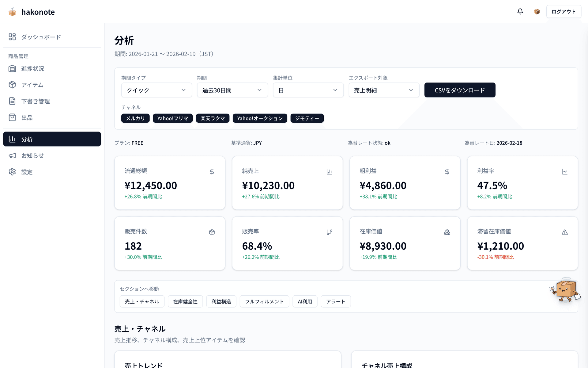This screenshot has height=368, width=588.
Task: Select the 進捗状況 sidebar icon
Action: [12, 68]
